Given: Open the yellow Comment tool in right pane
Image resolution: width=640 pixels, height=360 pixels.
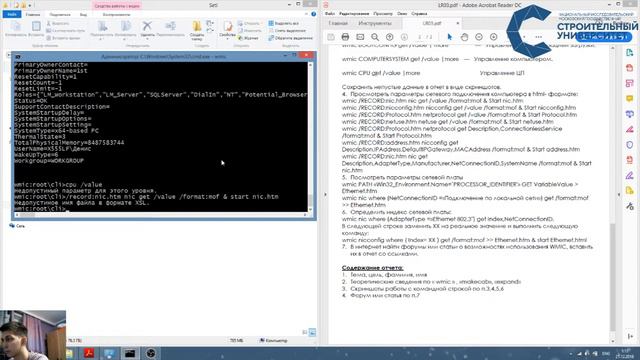Looking at the screenshot, I should [629, 99].
